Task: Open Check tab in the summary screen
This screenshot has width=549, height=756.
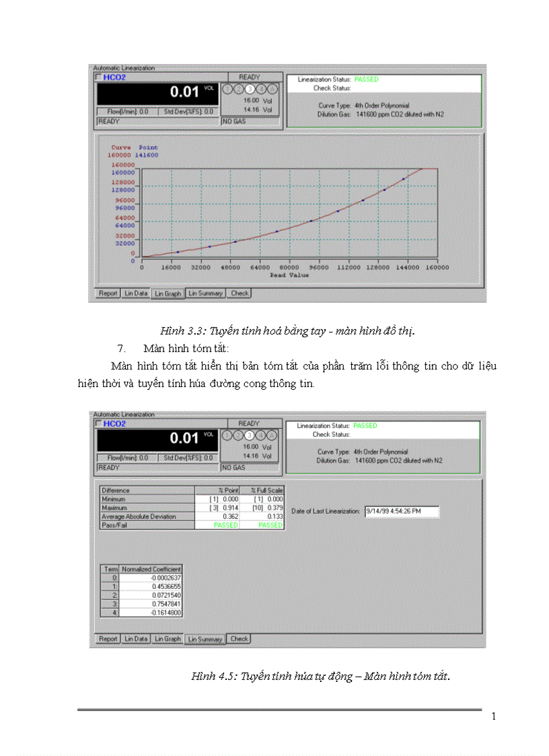Action: tap(240, 639)
